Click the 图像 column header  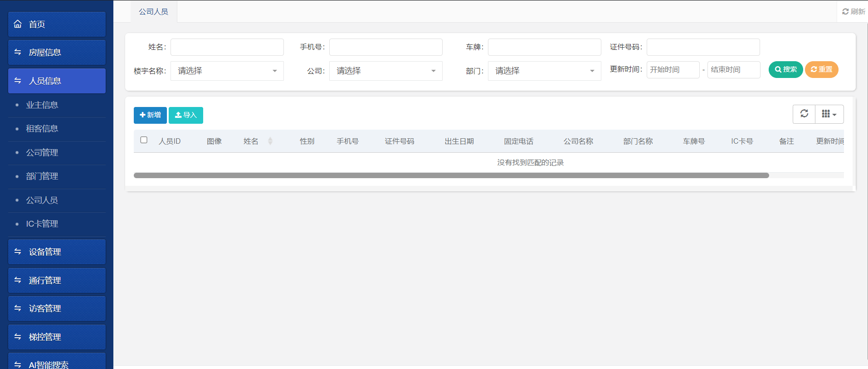214,141
